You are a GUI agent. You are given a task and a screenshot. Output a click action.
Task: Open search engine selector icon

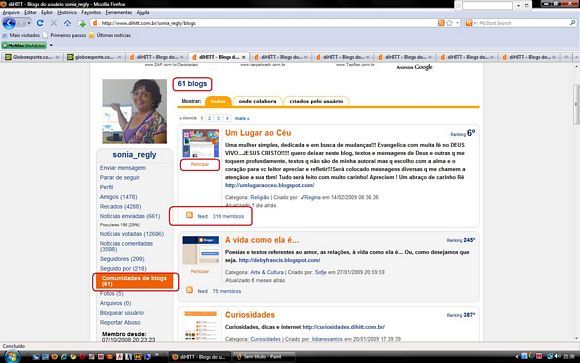click(x=471, y=23)
